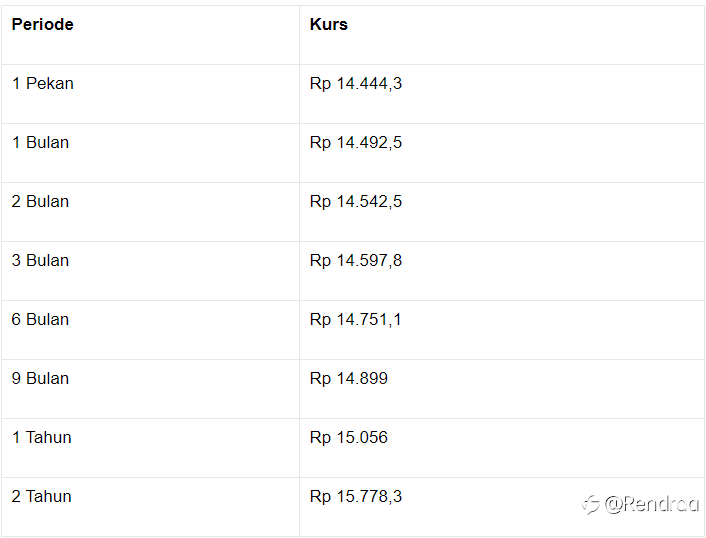Select the 2 Tahun row label
This screenshot has width=706, height=538.
(x=41, y=496)
